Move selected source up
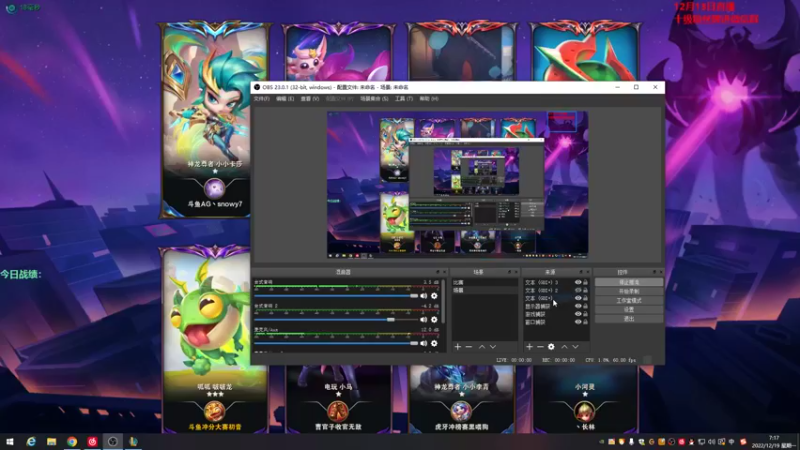Viewport: 800px width, 450px height. [564, 347]
